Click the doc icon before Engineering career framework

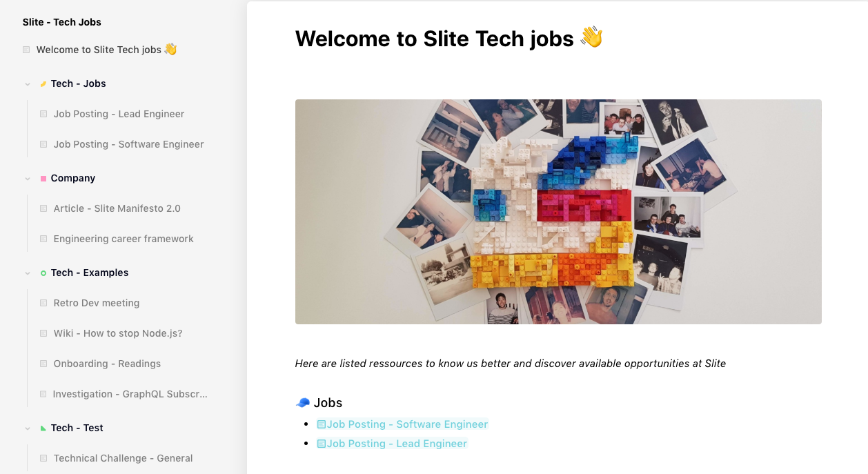click(x=43, y=239)
